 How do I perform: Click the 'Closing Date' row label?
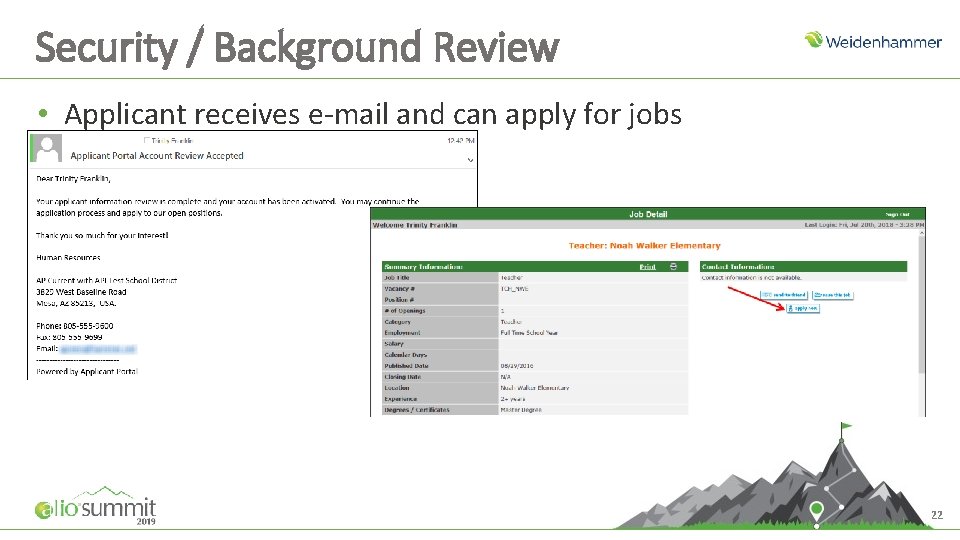[402, 377]
